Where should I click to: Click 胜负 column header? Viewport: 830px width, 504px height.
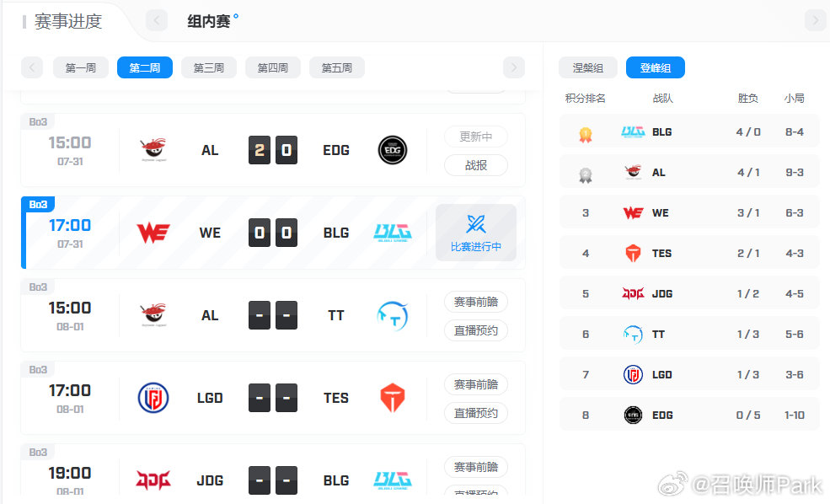tap(748, 98)
